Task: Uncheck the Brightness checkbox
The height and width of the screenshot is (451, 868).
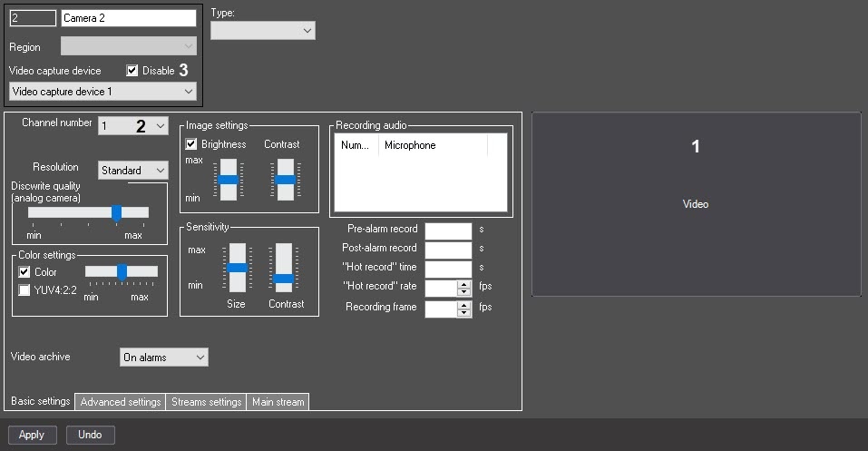Action: 191,144
